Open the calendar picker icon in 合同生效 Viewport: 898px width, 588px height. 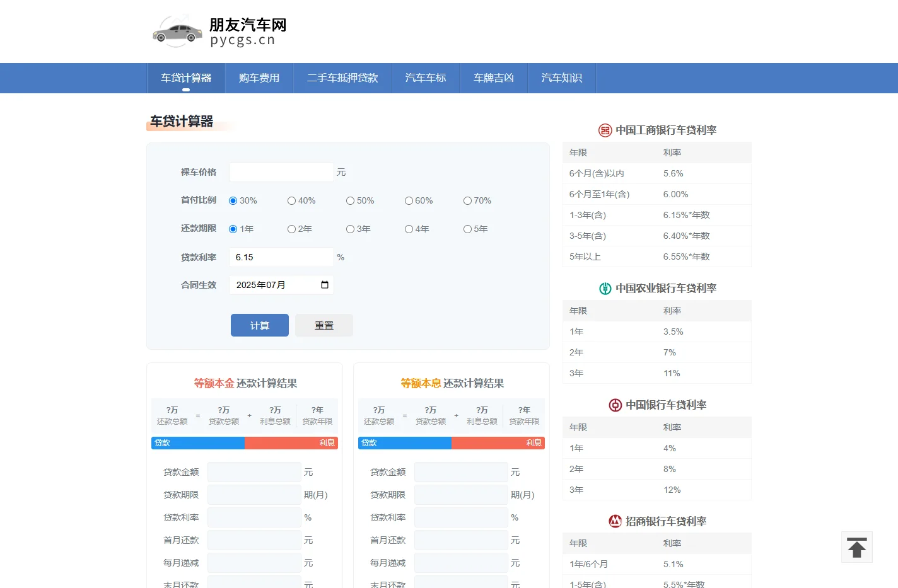click(325, 285)
